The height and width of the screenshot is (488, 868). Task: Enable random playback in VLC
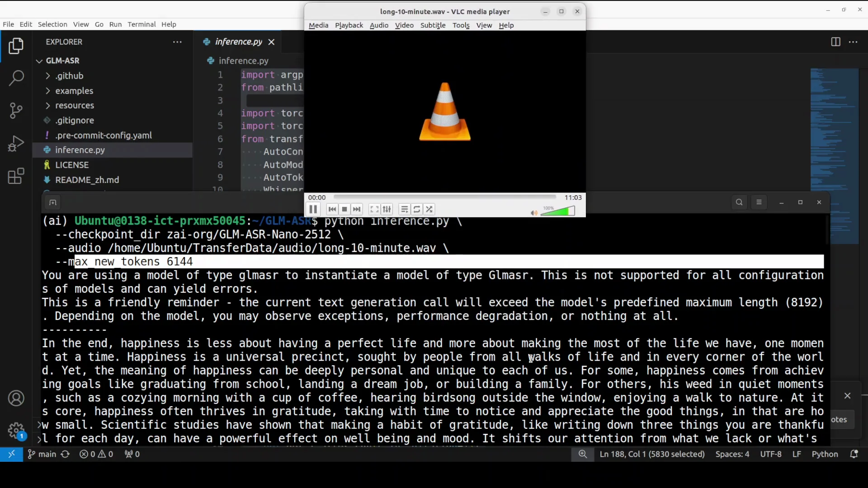429,209
